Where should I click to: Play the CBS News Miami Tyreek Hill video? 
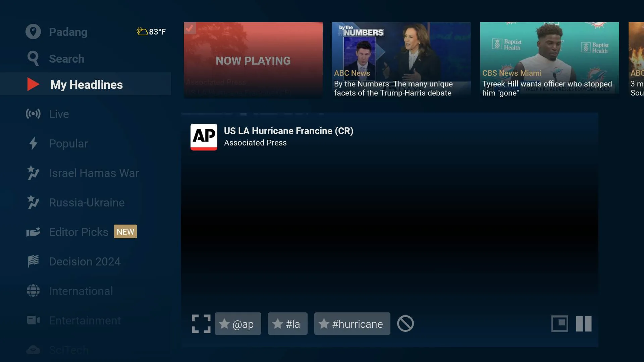(550, 60)
